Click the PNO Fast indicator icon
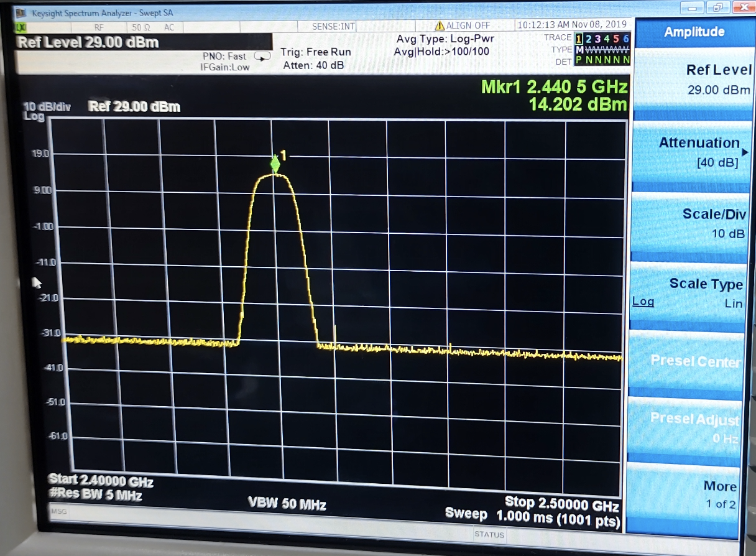The height and width of the screenshot is (556, 756). 262,57
